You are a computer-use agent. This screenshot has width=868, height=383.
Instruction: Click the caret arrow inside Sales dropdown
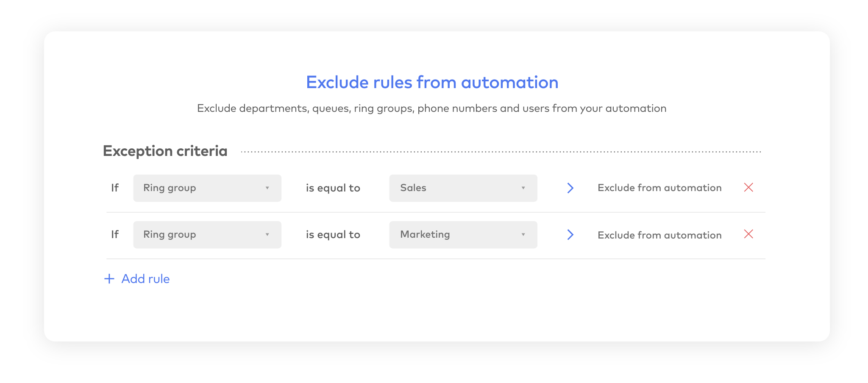pos(523,188)
